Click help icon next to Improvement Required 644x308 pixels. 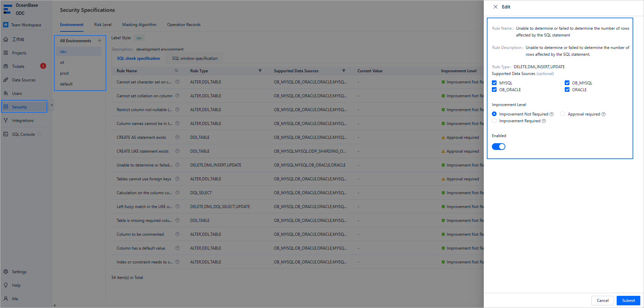point(544,121)
